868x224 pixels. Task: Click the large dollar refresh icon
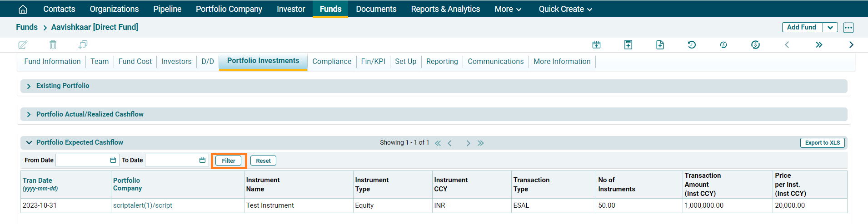pyautogui.click(x=755, y=44)
